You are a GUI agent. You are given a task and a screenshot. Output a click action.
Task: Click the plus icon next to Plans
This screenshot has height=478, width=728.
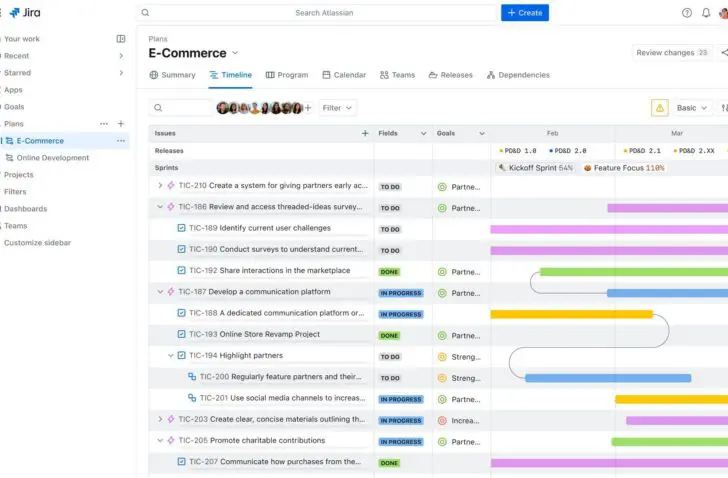(121, 124)
